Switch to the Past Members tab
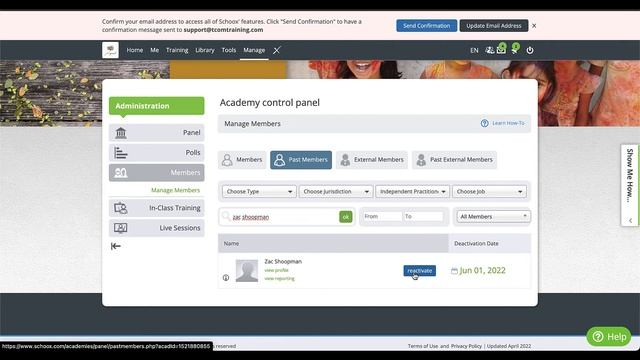The image size is (640, 360). point(301,160)
